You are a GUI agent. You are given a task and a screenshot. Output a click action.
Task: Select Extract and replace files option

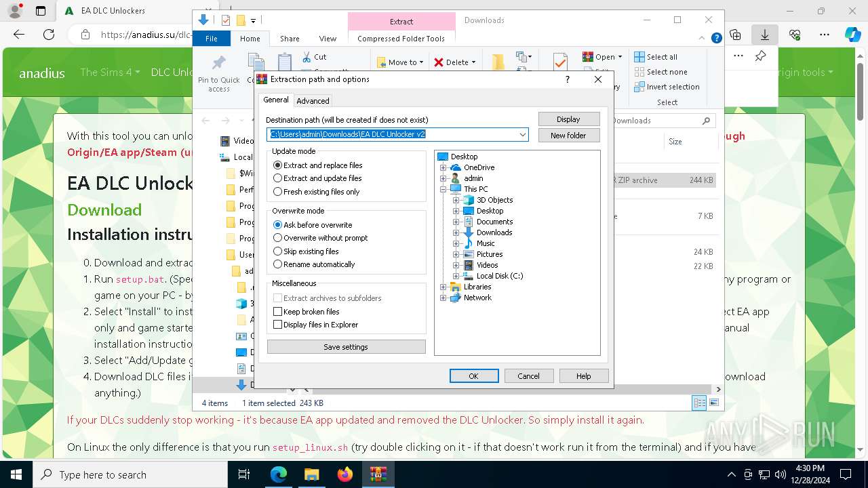[x=318, y=165]
